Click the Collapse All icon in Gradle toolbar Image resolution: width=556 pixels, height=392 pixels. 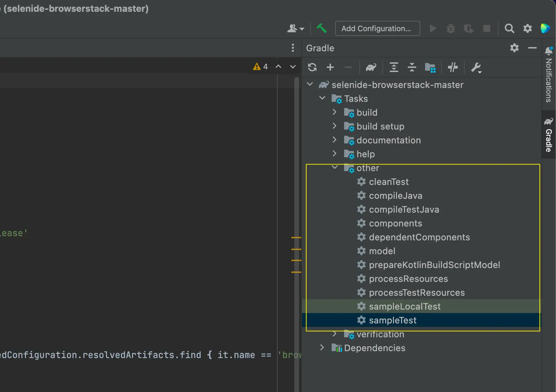pos(412,67)
